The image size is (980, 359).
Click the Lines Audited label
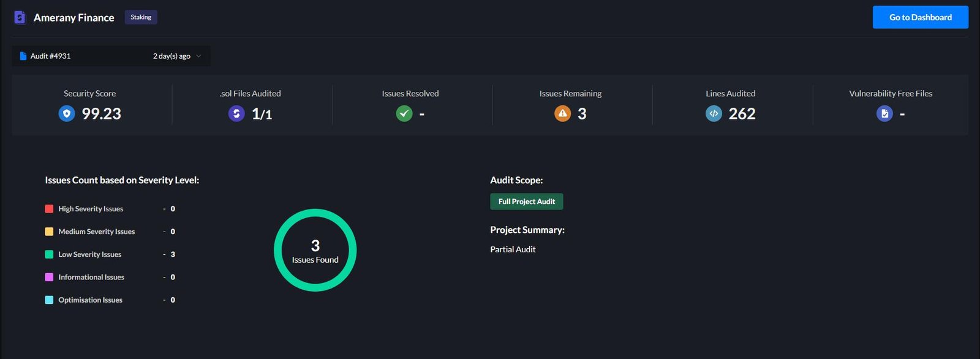(x=731, y=94)
